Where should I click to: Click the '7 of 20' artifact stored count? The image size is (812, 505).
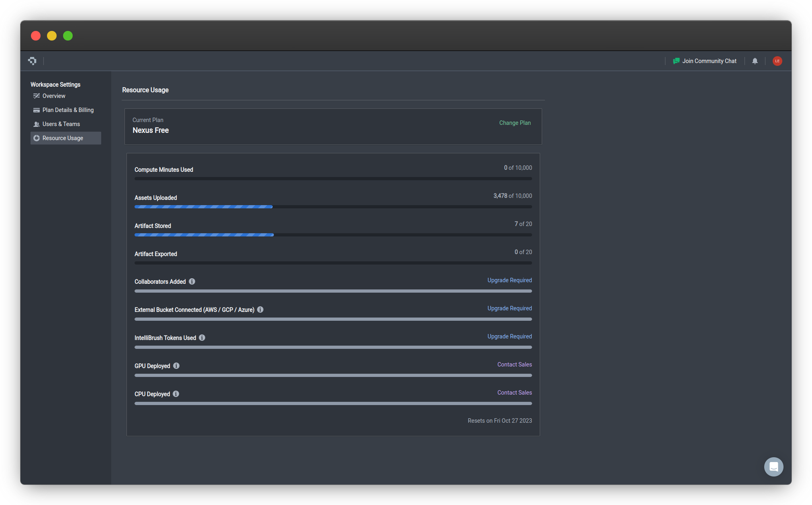(523, 224)
